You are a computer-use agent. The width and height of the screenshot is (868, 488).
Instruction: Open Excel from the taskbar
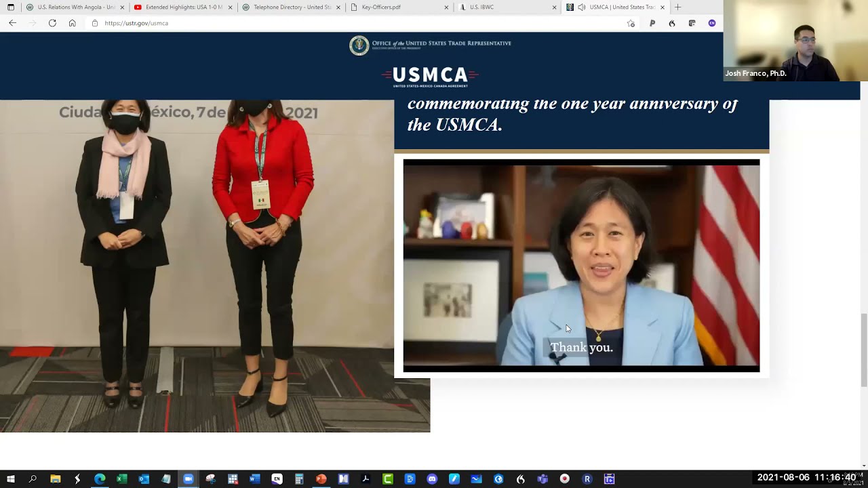[x=122, y=479]
